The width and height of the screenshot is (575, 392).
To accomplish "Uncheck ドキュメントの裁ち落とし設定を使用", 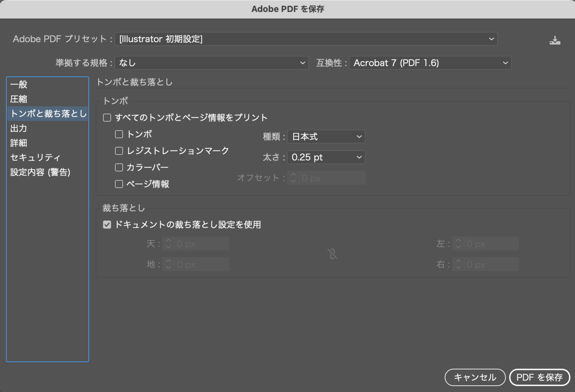I will 107,224.
